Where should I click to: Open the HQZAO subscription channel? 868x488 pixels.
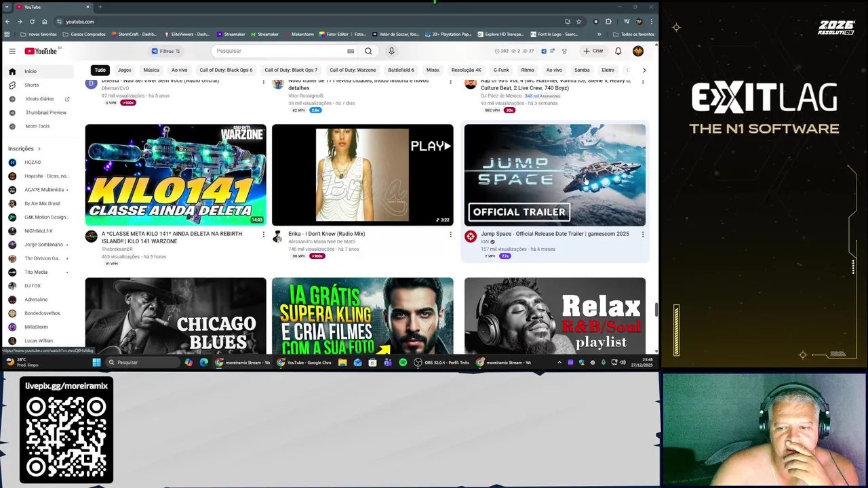pyautogui.click(x=33, y=163)
